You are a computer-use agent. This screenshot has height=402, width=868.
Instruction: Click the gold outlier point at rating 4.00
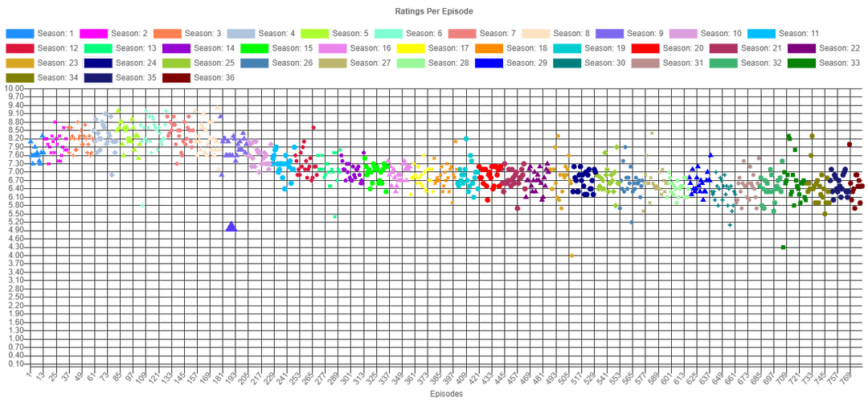572,255
